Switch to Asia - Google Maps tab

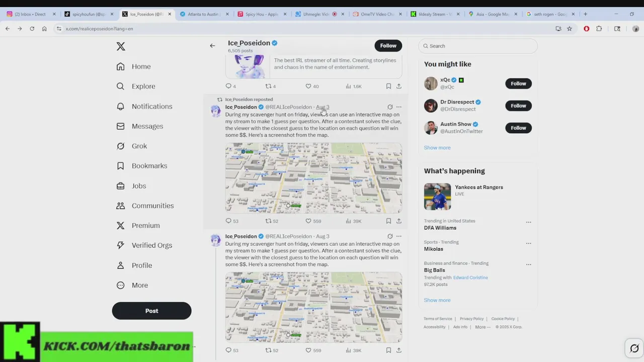[492, 14]
